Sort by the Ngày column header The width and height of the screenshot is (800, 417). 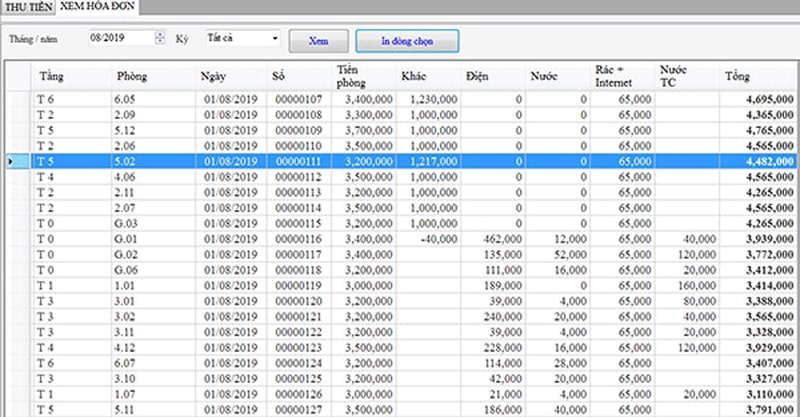click(231, 76)
